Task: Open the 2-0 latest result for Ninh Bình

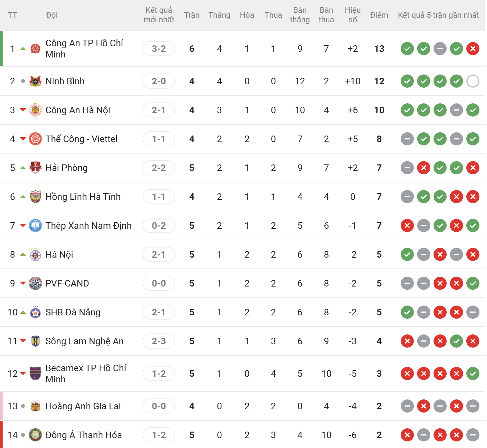Action: (x=159, y=81)
